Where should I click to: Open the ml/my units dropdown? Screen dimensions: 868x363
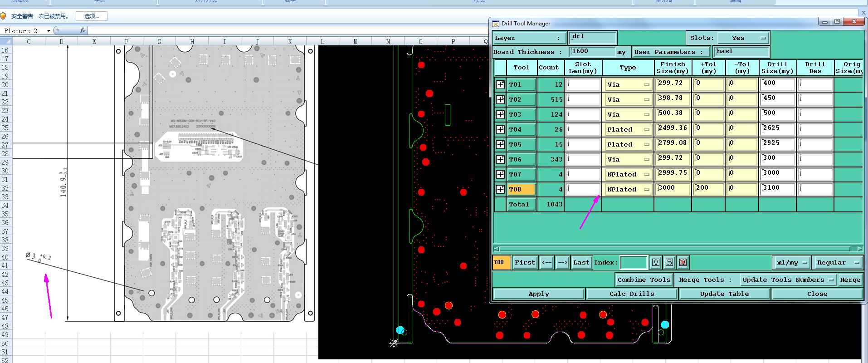tap(791, 262)
